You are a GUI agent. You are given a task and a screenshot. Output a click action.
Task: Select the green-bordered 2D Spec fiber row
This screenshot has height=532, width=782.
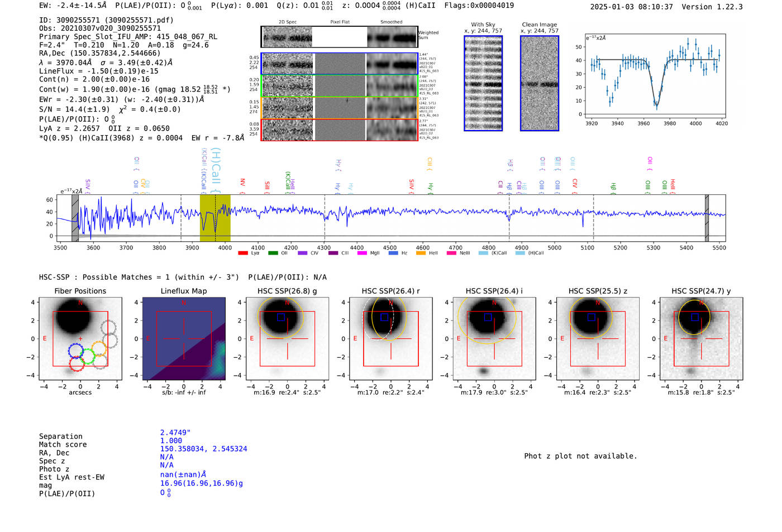click(x=339, y=86)
